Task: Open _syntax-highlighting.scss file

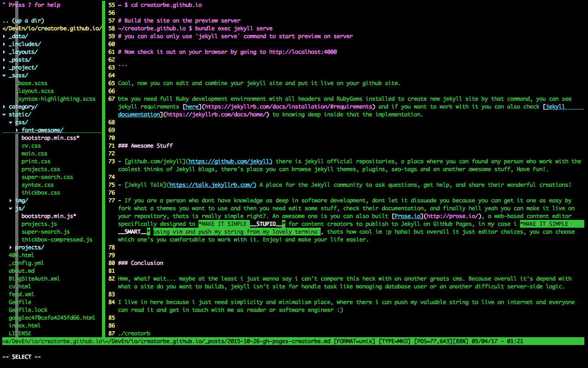Action: coord(55,99)
